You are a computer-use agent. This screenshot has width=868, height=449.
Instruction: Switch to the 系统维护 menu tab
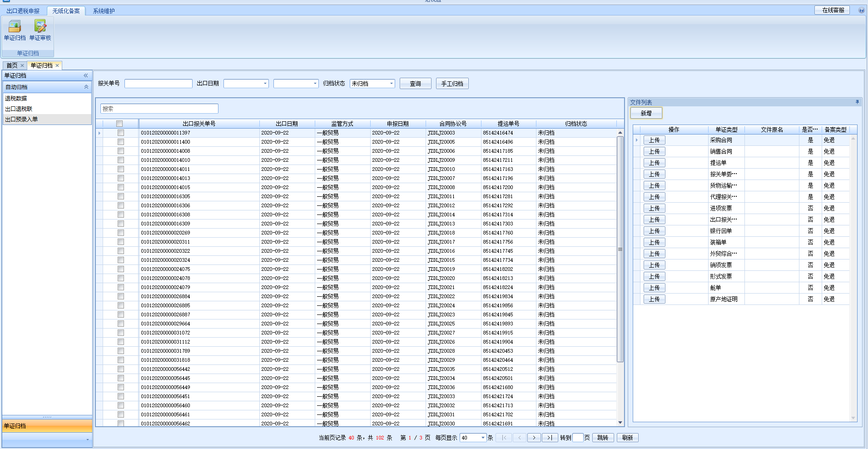[x=104, y=11]
